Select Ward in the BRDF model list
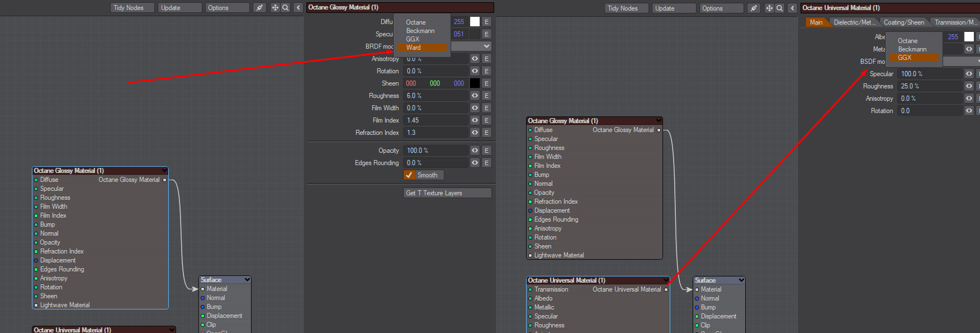 [422, 48]
